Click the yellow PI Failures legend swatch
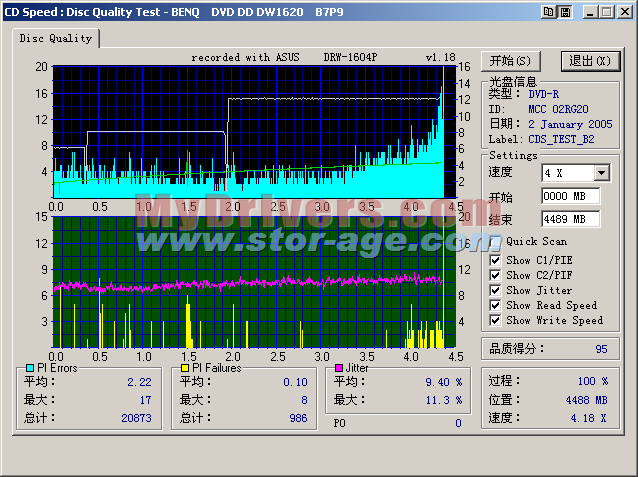 click(x=183, y=368)
